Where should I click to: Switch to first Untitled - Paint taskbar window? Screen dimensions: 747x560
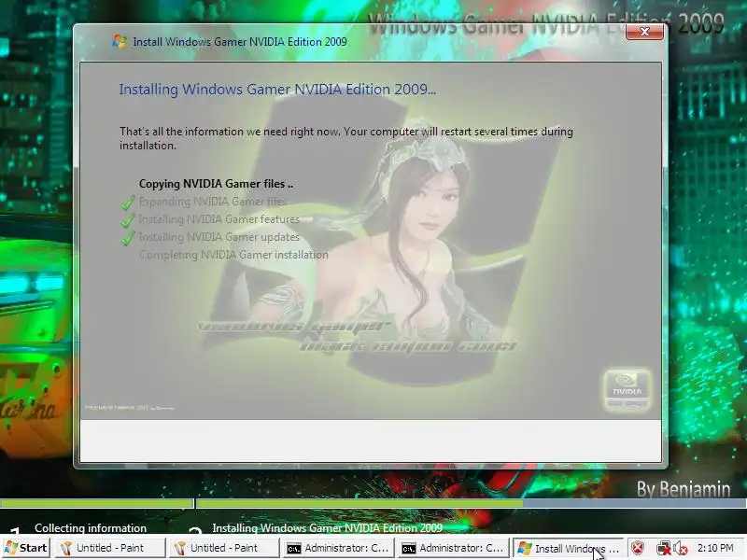tap(110, 548)
